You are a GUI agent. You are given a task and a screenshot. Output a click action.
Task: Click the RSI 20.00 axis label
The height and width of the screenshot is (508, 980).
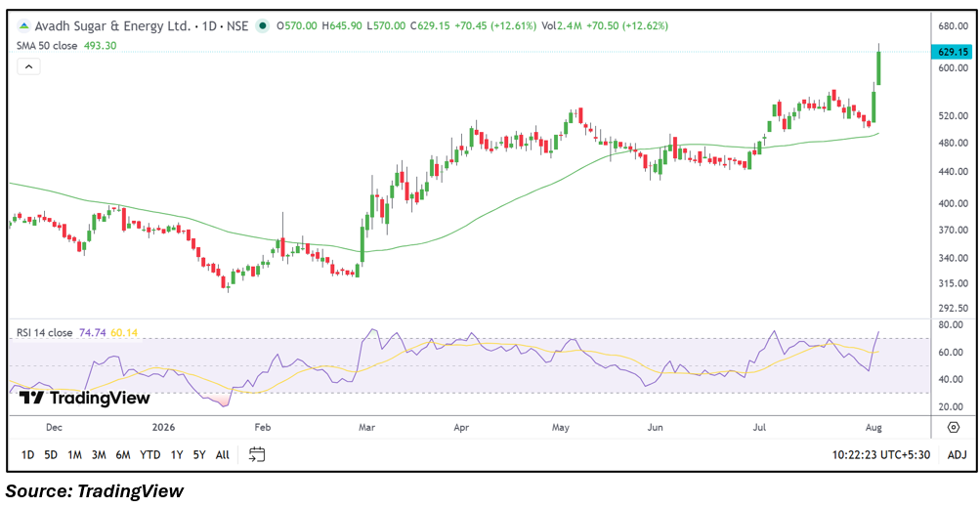coord(951,406)
